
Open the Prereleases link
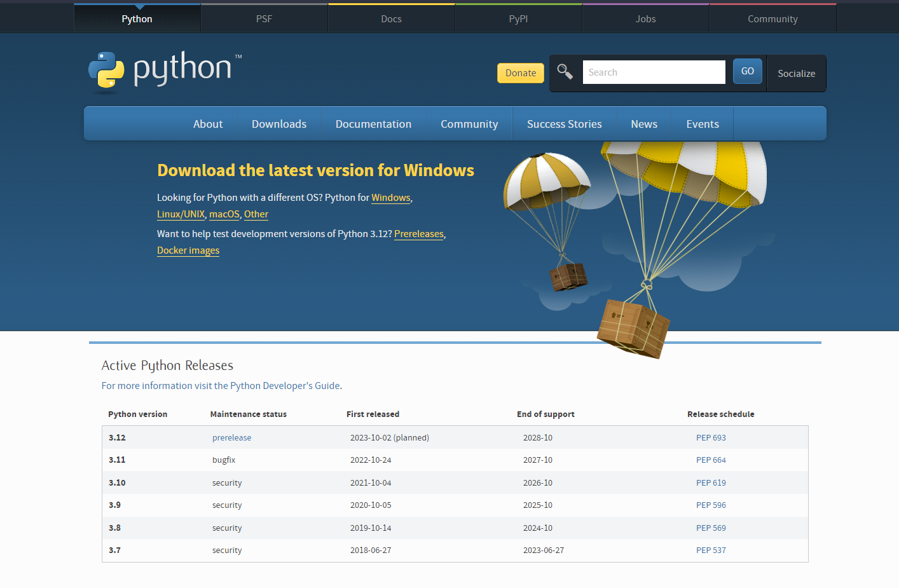click(x=419, y=234)
